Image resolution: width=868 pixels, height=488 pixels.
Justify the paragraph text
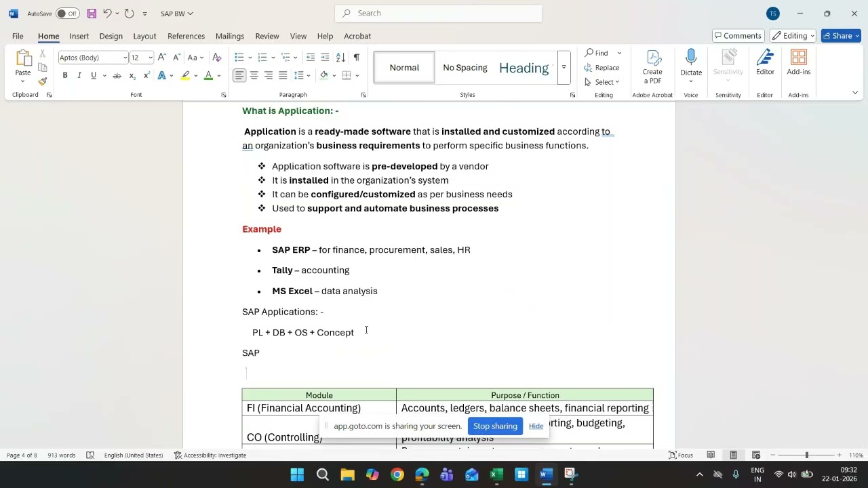(283, 75)
